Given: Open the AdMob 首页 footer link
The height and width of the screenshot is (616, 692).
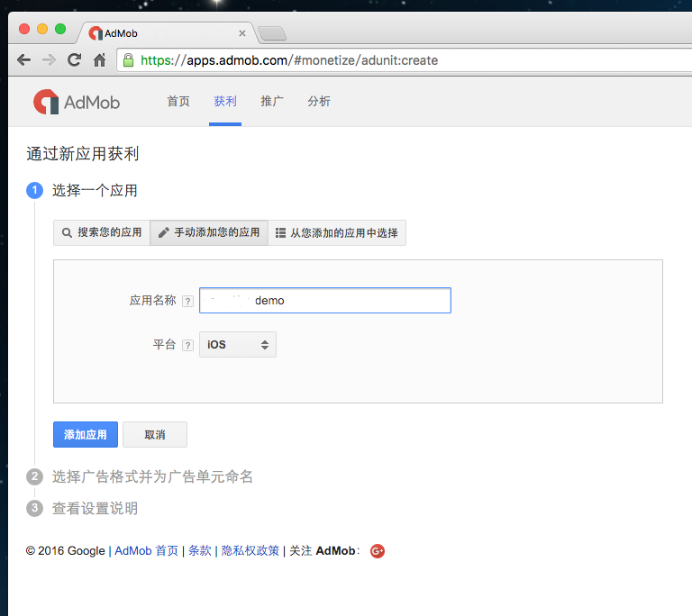Looking at the screenshot, I should point(147,550).
